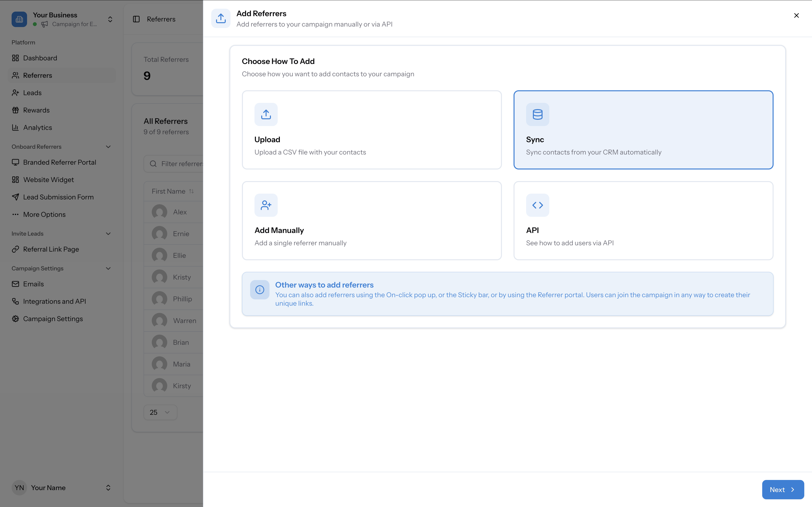
Task: Click the Lead Submission Form send icon
Action: pyautogui.click(x=15, y=197)
